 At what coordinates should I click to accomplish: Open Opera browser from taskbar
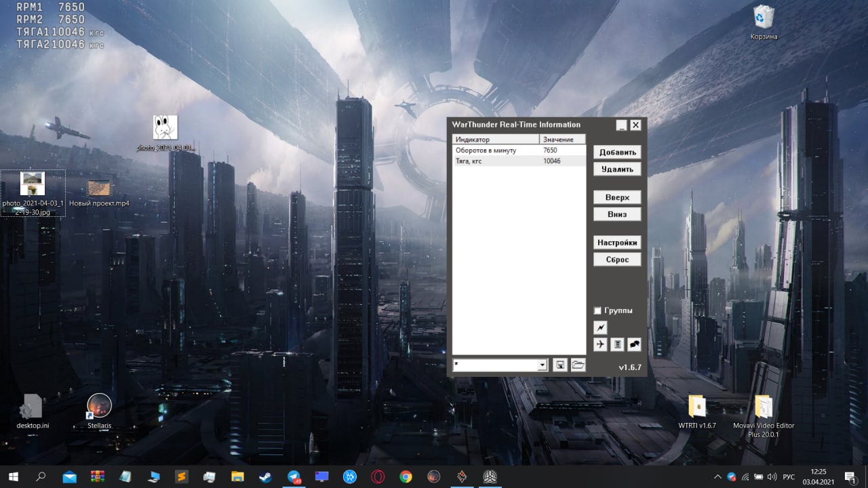tap(378, 476)
